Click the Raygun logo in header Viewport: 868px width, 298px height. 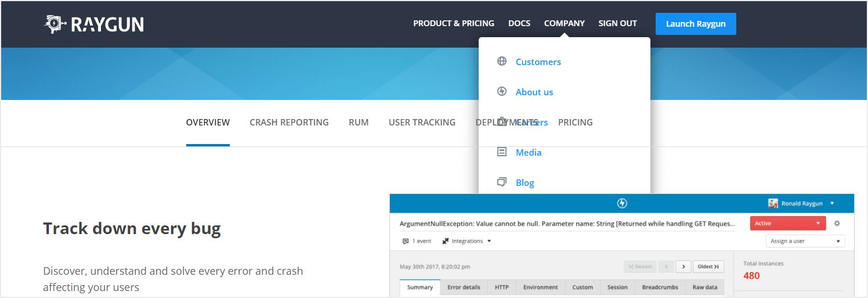pyautogui.click(x=94, y=24)
